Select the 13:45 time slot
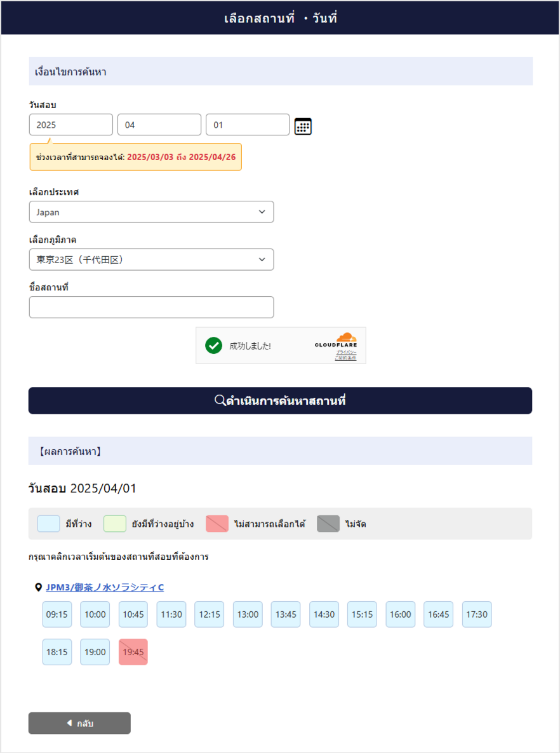Image resolution: width=560 pixels, height=753 pixels. tap(286, 614)
